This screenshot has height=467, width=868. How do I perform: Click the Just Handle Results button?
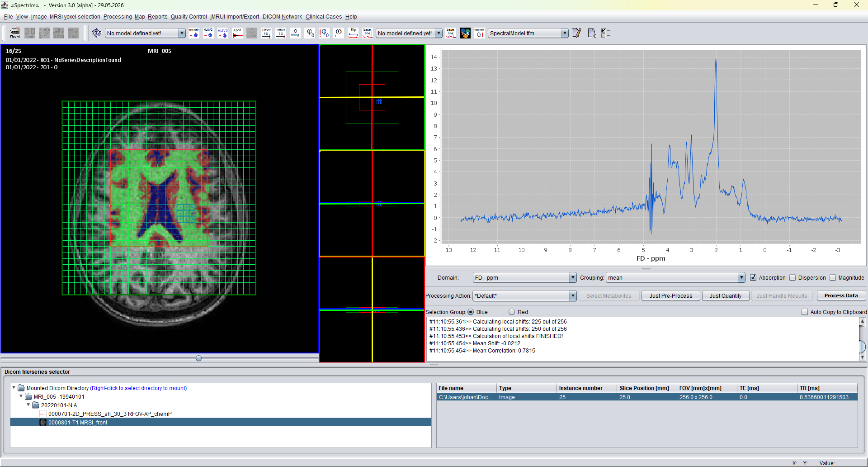782,295
